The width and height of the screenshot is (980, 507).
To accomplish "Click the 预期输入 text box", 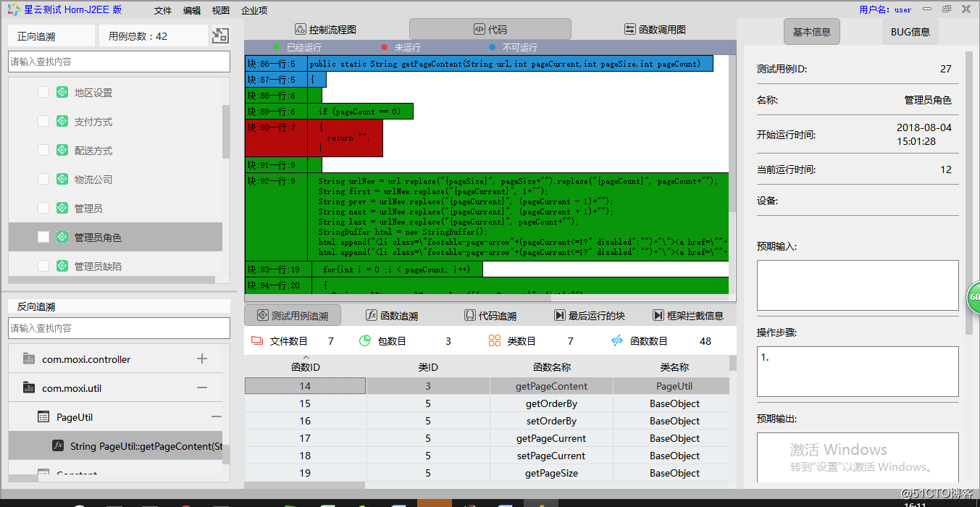I will 858,285.
